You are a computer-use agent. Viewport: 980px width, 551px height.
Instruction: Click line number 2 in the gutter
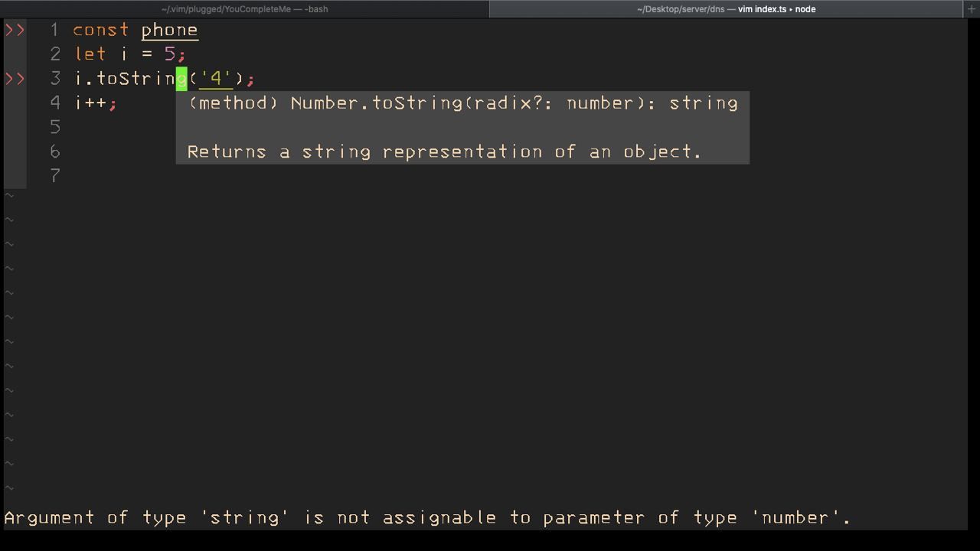(x=55, y=54)
